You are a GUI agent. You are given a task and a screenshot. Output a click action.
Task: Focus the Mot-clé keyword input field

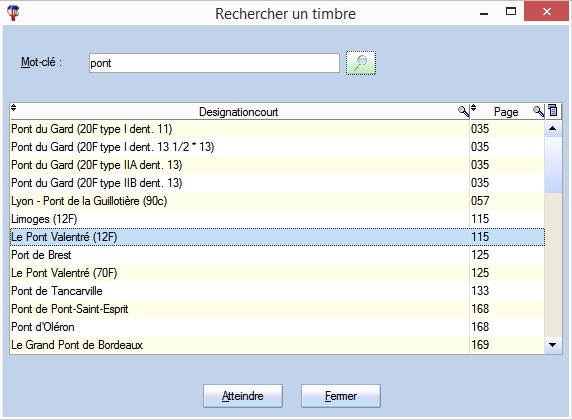coord(214,63)
